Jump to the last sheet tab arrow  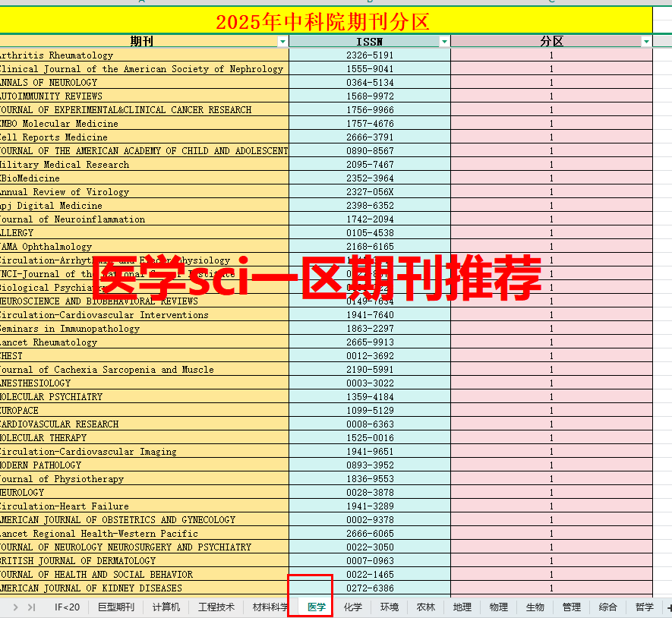[31, 607]
